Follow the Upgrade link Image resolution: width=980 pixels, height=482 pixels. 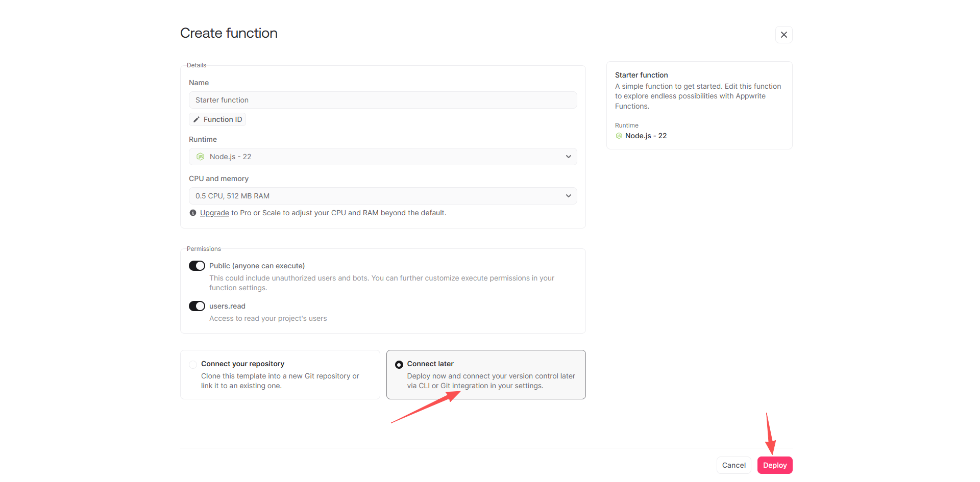214,213
